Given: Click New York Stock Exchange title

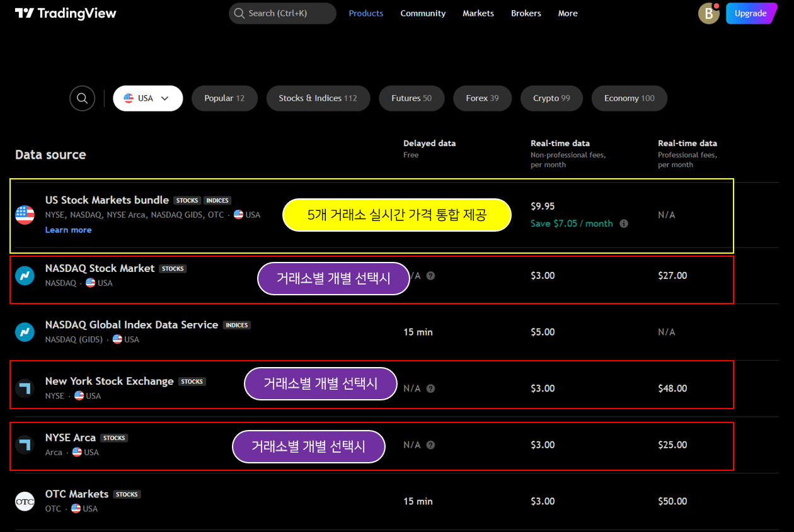Looking at the screenshot, I should [x=109, y=382].
